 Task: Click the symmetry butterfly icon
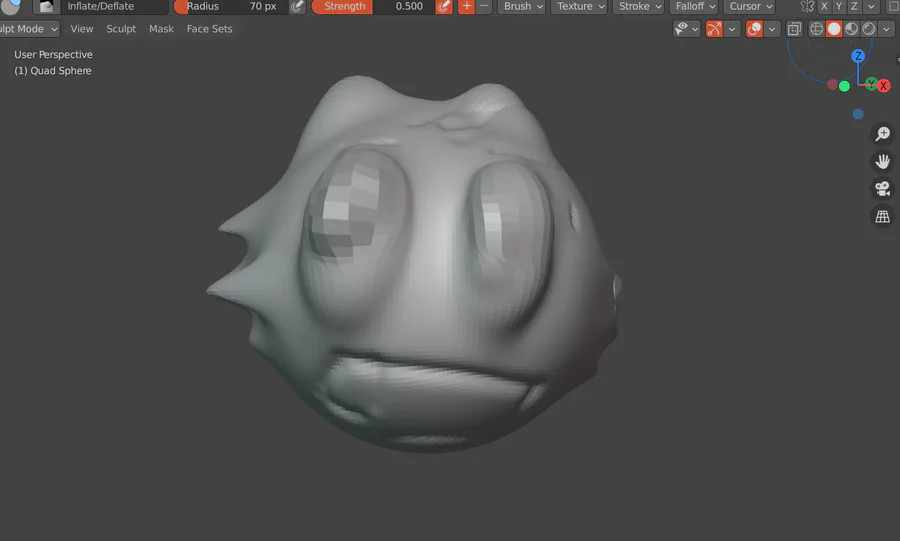click(x=807, y=6)
